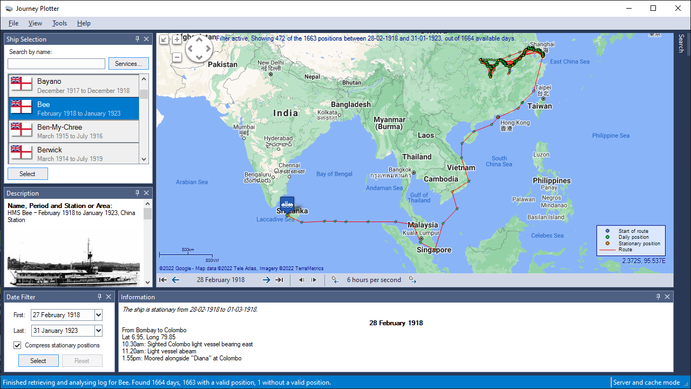This screenshot has width=691, height=389.
Task: Close the Description panel
Action: tap(146, 193)
